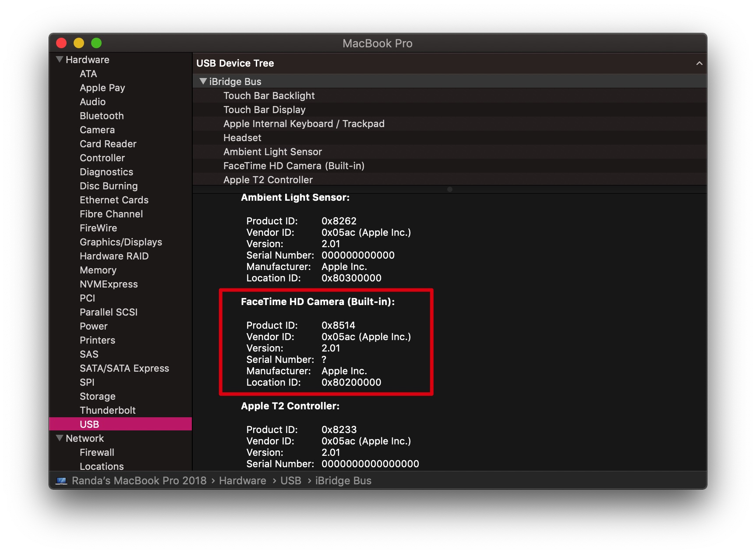Viewport: 756px width, 554px height.
Task: Select Locations under Network
Action: 102,466
